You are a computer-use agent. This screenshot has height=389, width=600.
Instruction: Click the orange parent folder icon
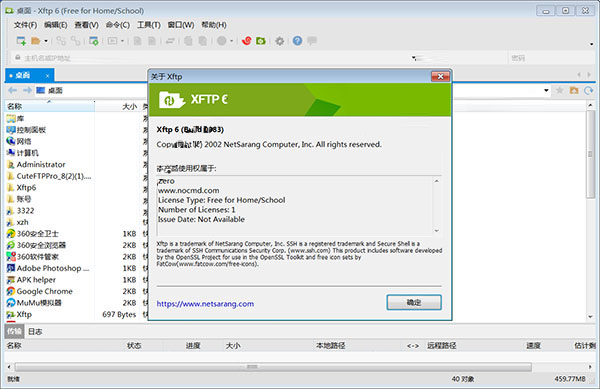coord(574,90)
